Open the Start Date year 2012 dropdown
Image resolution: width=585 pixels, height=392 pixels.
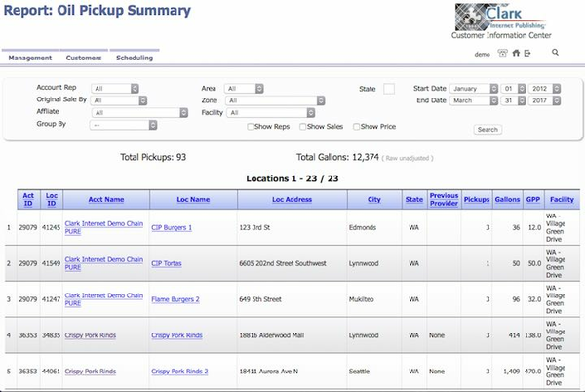point(544,89)
